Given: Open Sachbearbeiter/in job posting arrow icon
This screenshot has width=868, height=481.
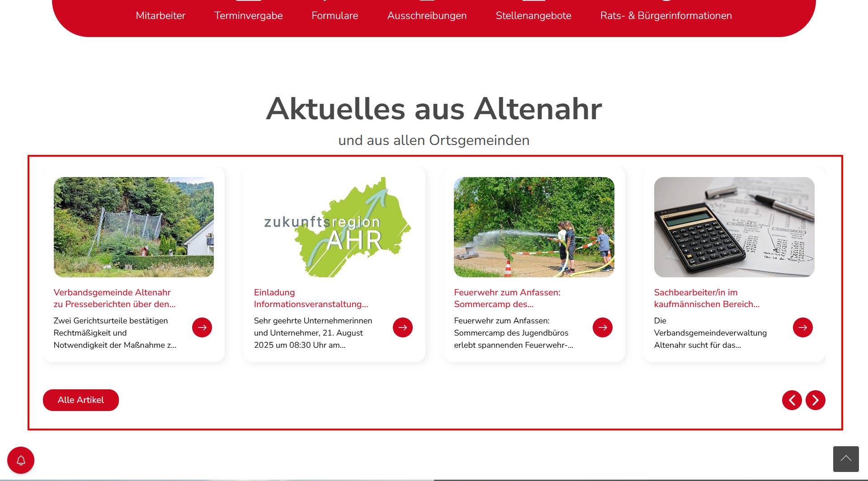Looking at the screenshot, I should coord(802,327).
